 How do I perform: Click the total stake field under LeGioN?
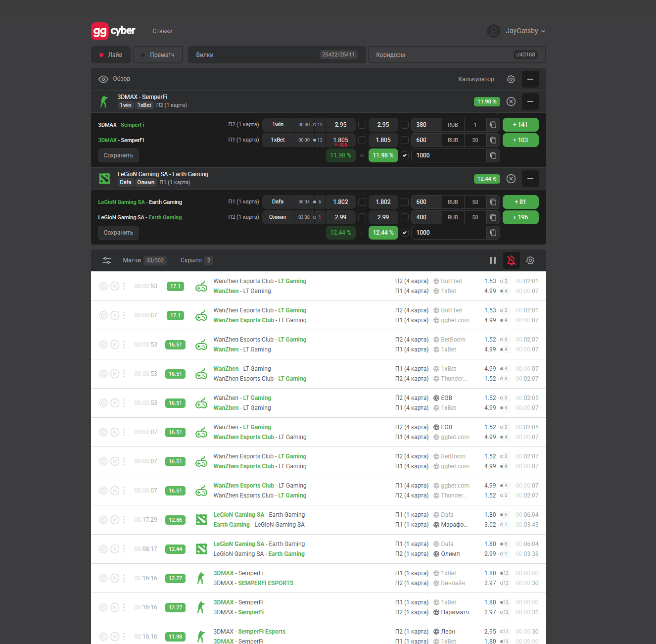[x=448, y=233]
